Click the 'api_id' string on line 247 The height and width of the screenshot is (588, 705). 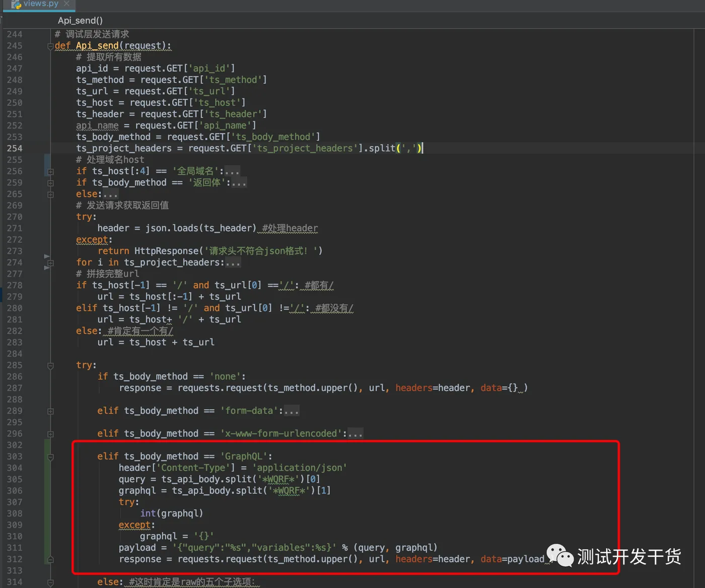coord(209,68)
